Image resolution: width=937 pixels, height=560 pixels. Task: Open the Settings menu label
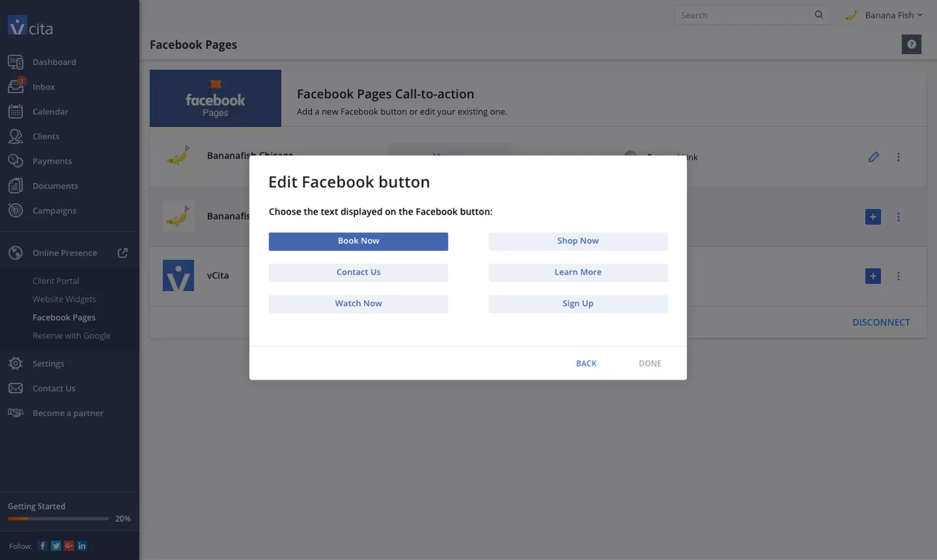[48, 363]
